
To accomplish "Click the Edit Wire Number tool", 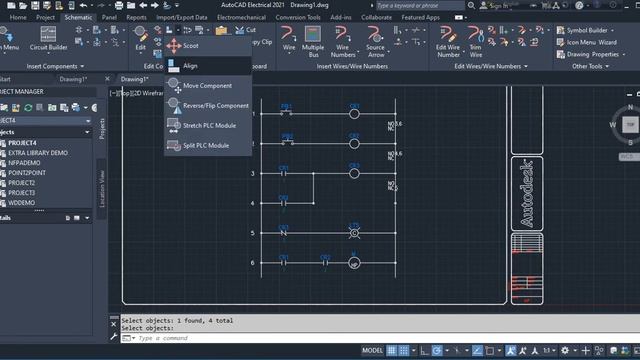I will tap(448, 41).
